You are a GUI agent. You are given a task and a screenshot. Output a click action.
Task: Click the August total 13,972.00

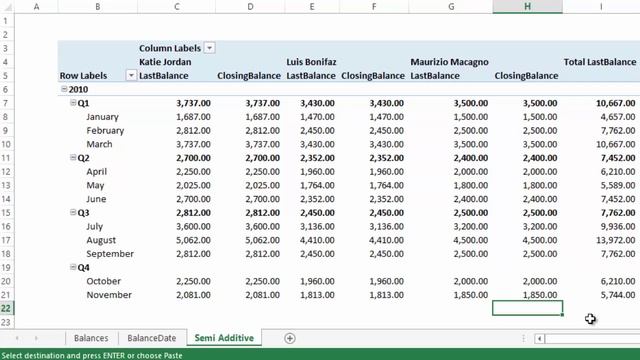(x=616, y=240)
